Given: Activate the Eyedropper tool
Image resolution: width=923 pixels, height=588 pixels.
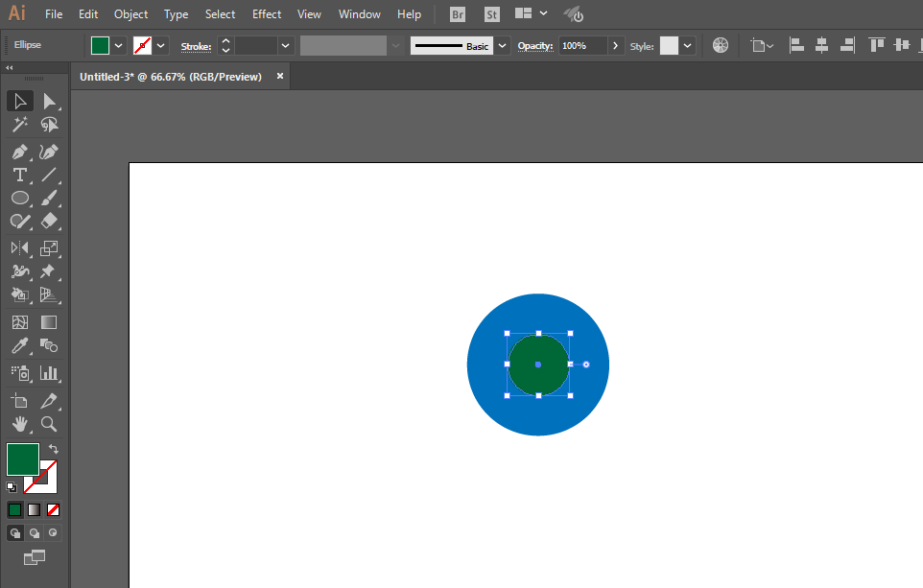Looking at the screenshot, I should 19,346.
